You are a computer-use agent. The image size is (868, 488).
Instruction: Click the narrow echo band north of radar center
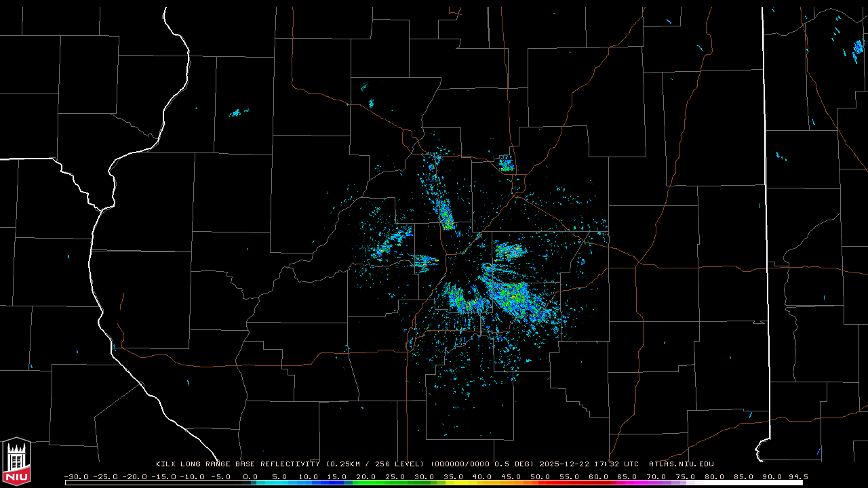(446, 216)
